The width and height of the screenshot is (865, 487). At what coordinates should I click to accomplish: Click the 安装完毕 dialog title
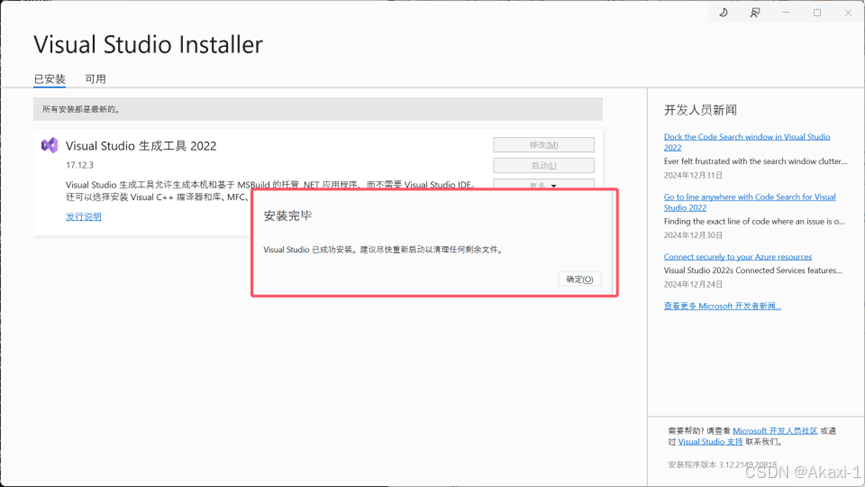pos(287,216)
